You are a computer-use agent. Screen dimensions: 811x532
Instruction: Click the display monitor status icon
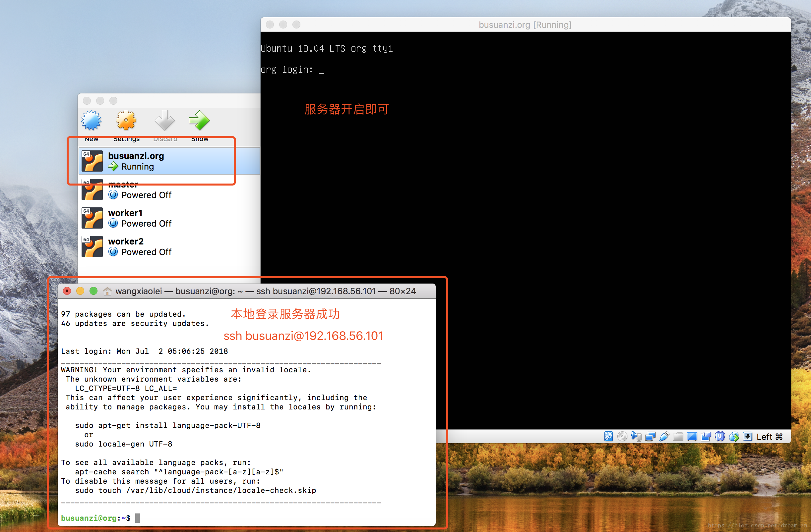tap(692, 436)
